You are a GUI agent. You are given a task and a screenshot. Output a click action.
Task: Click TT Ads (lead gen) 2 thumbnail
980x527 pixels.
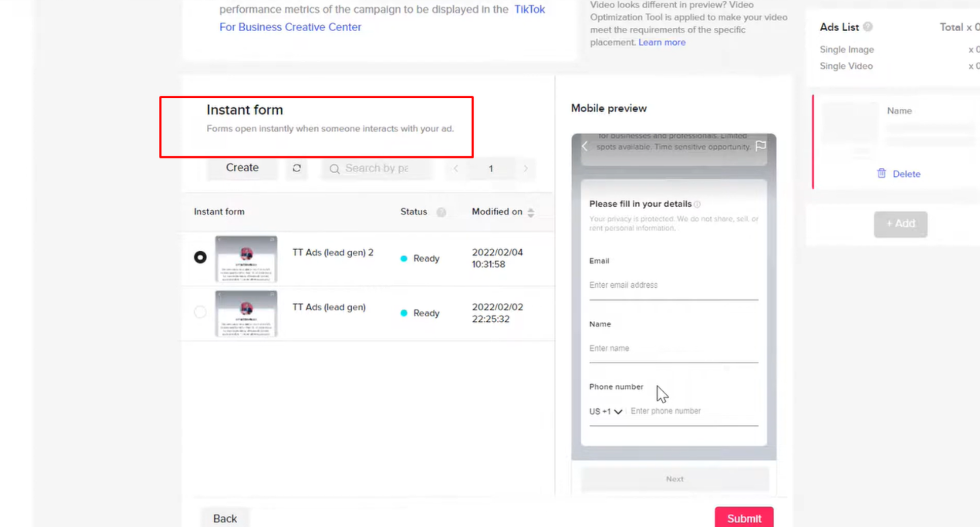tap(246, 259)
